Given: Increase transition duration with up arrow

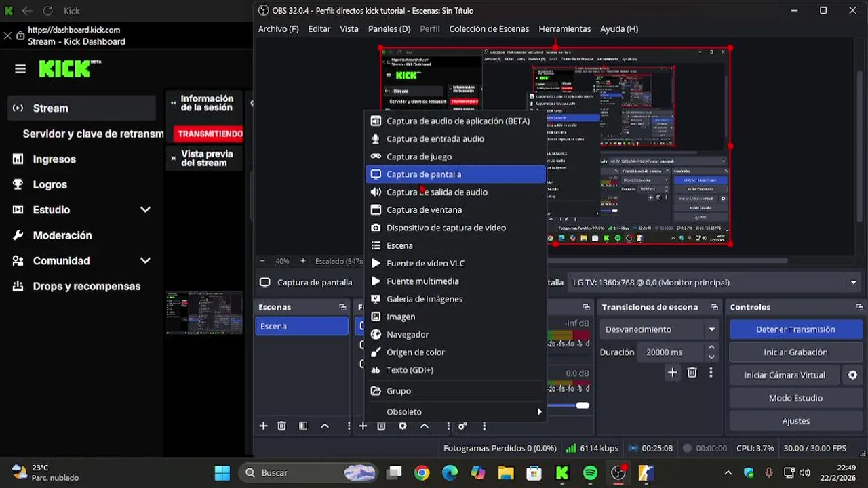Looking at the screenshot, I should pos(711,348).
